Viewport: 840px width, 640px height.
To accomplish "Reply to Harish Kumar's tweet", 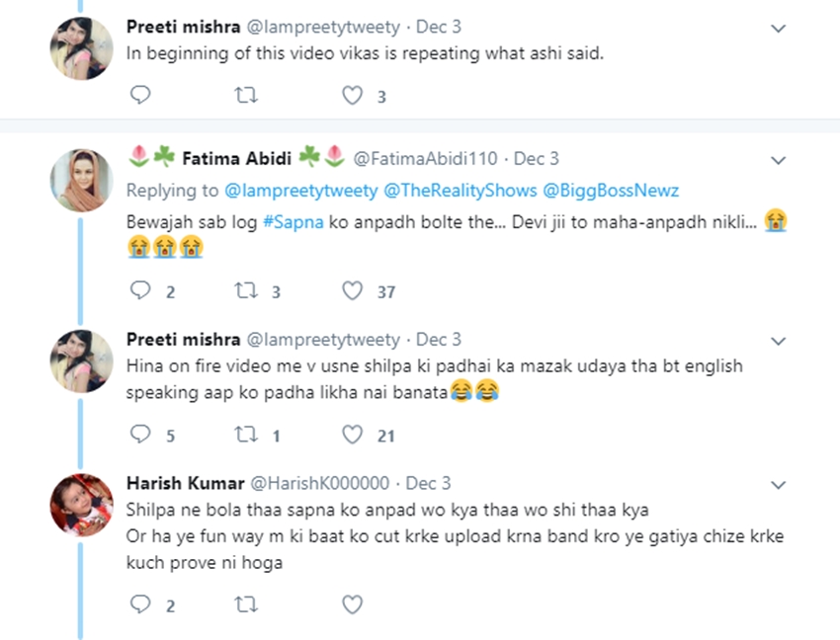I will point(140,603).
